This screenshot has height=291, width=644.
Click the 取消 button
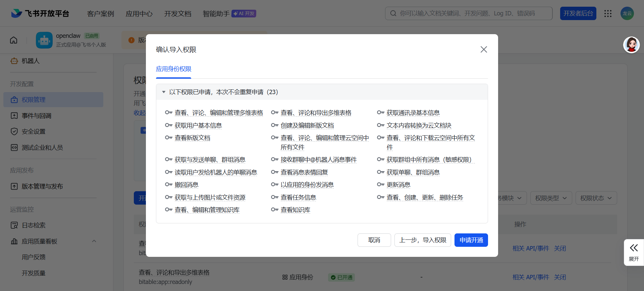pos(374,240)
